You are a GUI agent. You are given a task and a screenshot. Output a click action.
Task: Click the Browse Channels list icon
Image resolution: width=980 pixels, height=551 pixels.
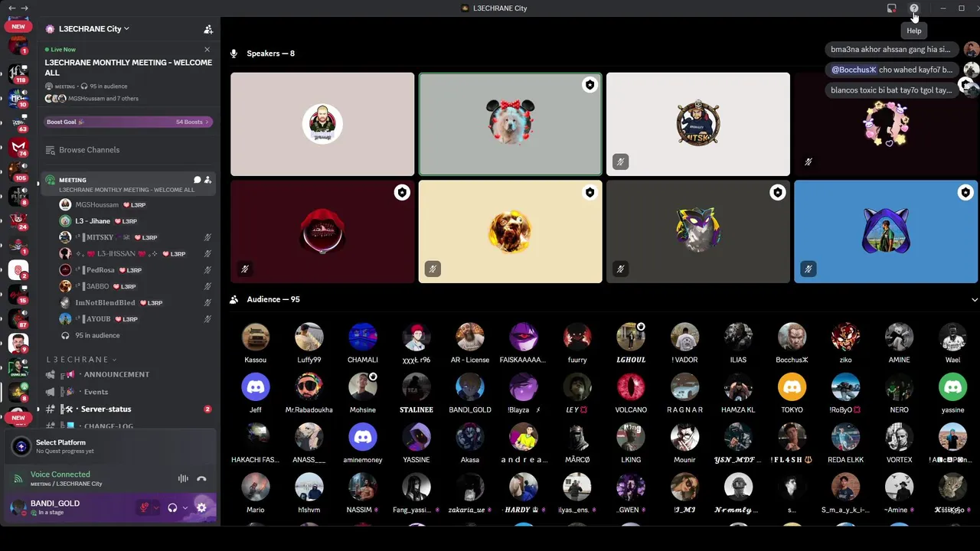click(51, 150)
